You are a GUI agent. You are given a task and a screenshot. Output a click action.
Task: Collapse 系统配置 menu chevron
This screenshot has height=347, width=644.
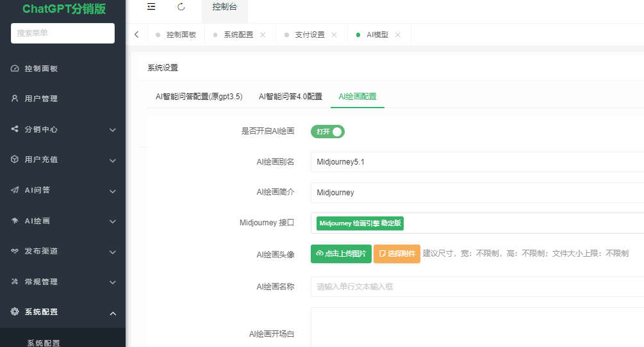pyautogui.click(x=113, y=313)
